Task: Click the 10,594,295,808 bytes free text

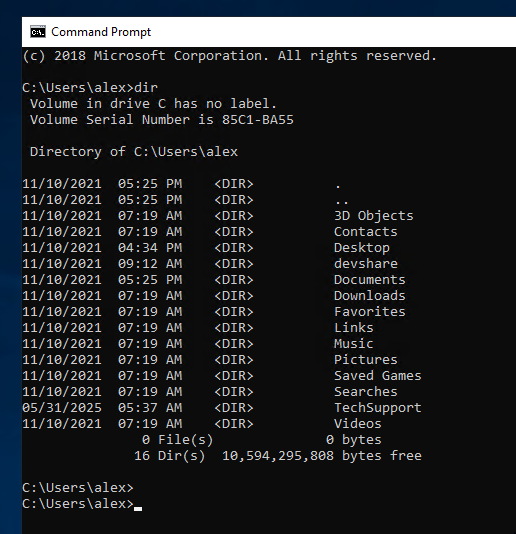Action: point(322,456)
